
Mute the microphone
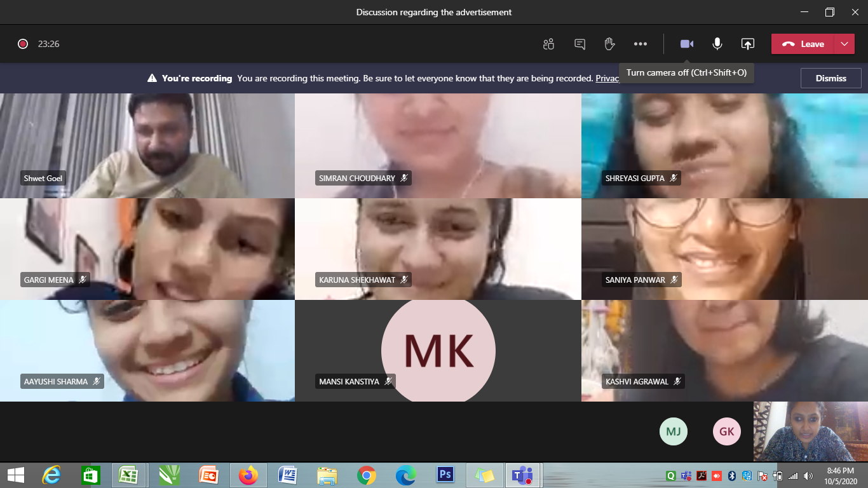point(717,44)
